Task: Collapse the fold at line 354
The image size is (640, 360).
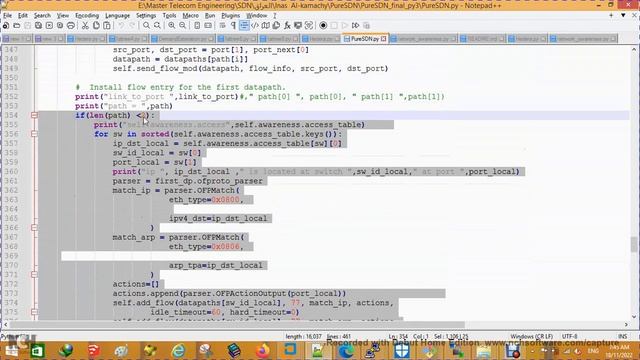Action: [34, 116]
